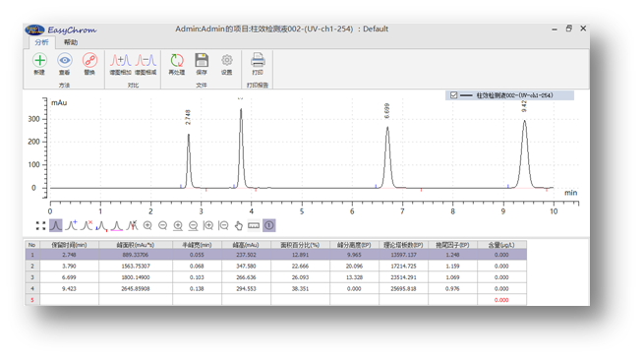Switch to the 分析 analysis tab
This screenshot has height=358, width=644.
(41, 42)
